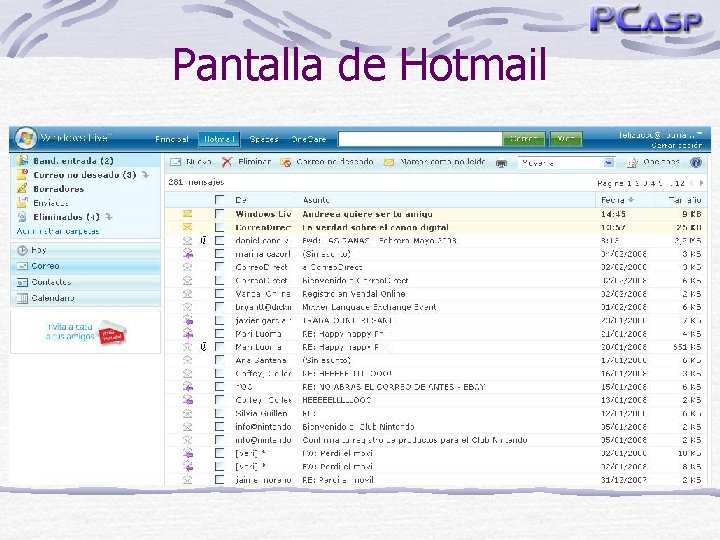Click the Cerrar sesión link

(676, 146)
